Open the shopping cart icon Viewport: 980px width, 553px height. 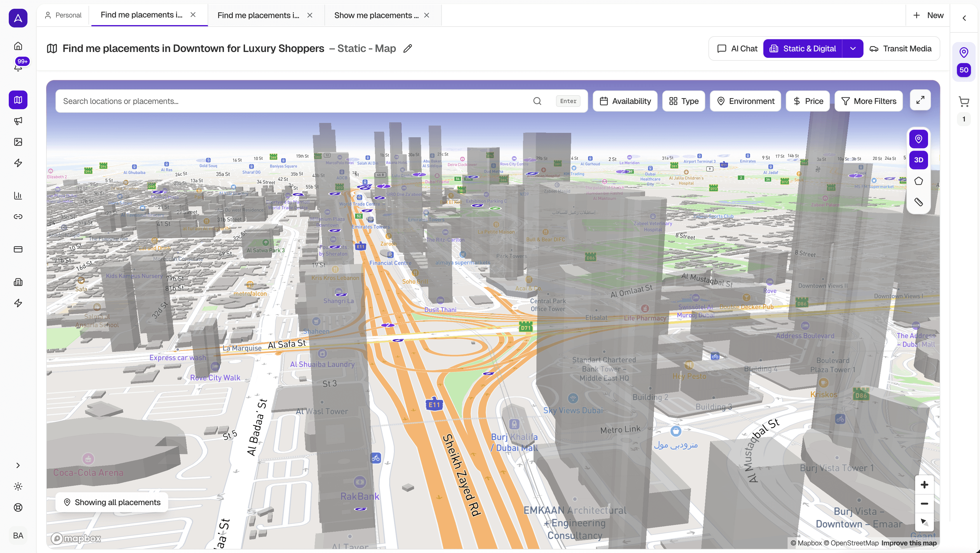963,101
